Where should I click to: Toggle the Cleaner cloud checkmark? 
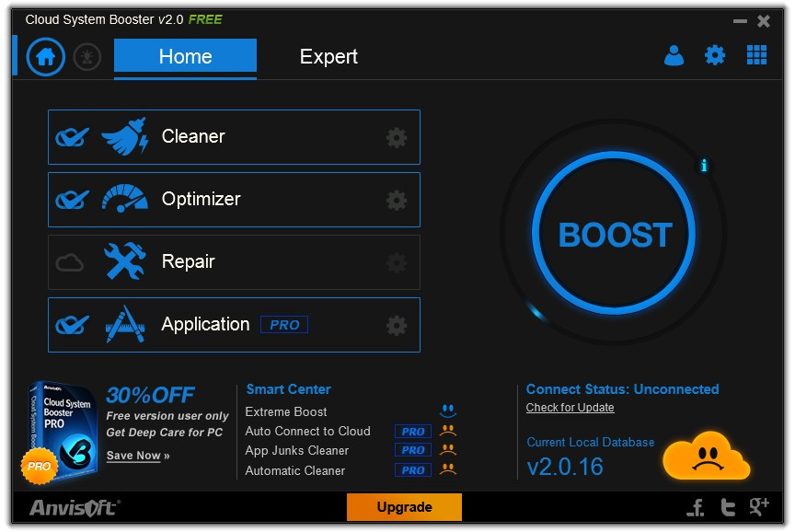(x=72, y=137)
